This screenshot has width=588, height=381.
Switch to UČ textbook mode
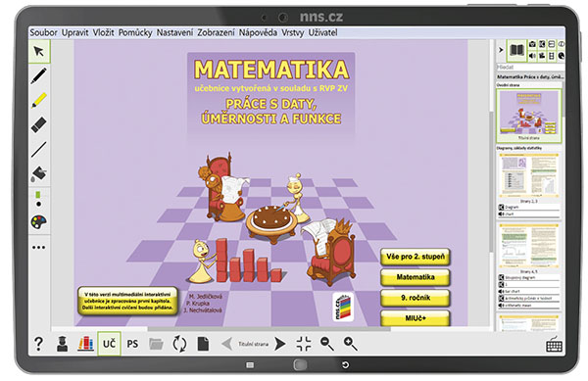coord(109,344)
